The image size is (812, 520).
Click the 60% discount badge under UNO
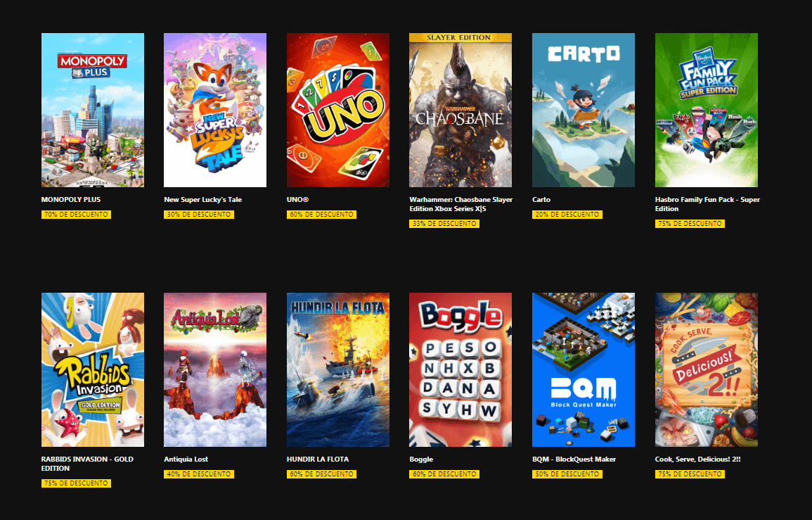pyautogui.click(x=321, y=215)
